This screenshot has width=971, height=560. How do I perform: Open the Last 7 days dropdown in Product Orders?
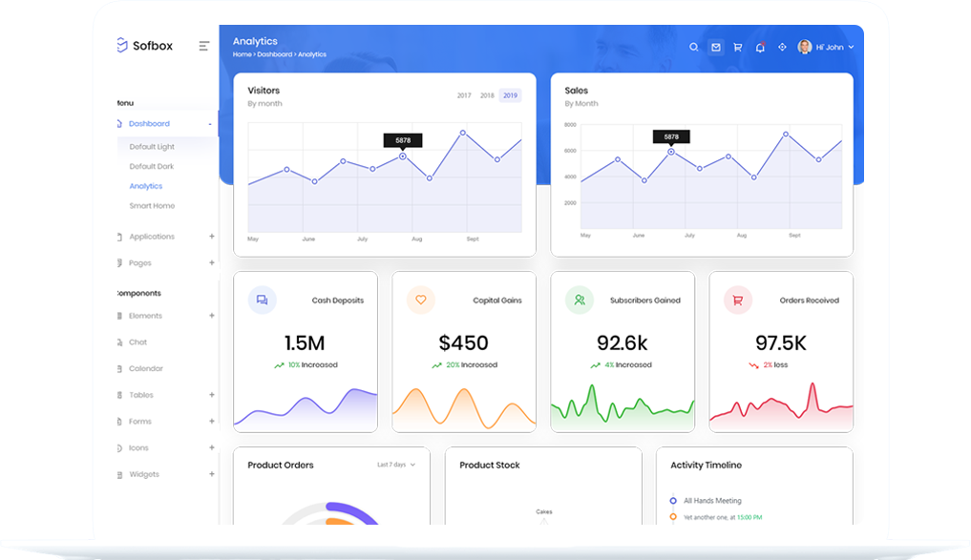[394, 465]
